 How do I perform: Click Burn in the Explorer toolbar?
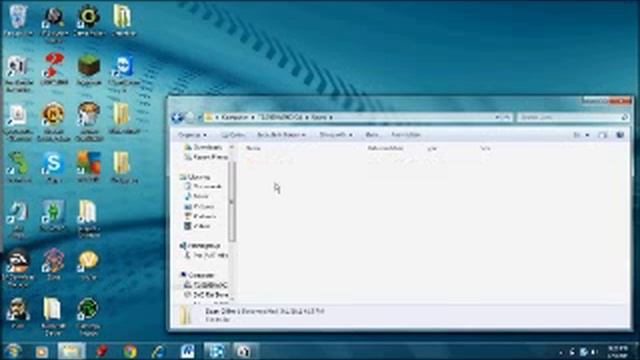(x=372, y=135)
